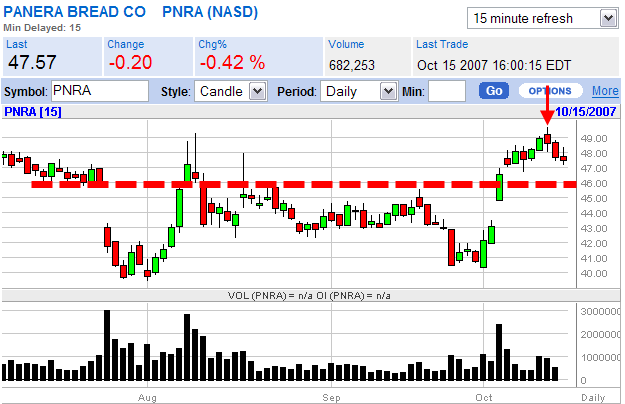Click the tallest volume bar before August
Image resolution: width=625 pixels, height=404 pixels.
coord(107,345)
